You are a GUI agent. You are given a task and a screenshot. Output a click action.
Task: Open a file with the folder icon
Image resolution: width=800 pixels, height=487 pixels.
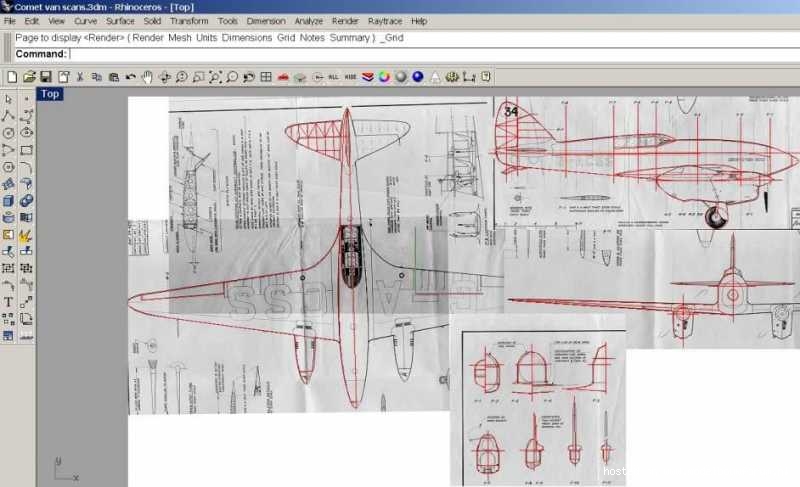29,77
